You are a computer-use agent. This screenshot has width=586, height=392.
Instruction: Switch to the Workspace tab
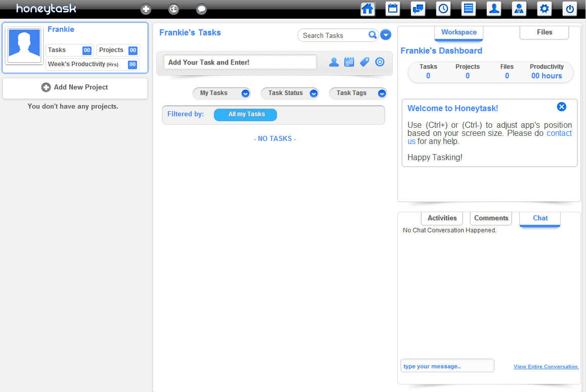[459, 32]
